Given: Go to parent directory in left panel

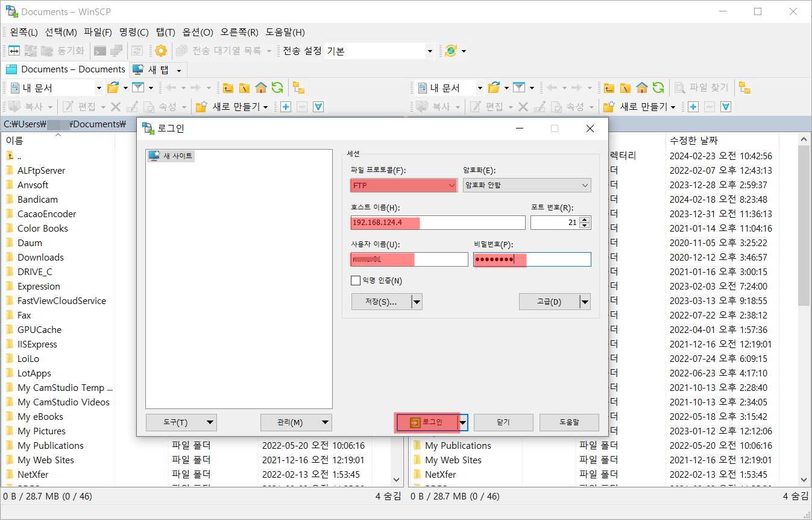Looking at the screenshot, I should click(x=228, y=88).
